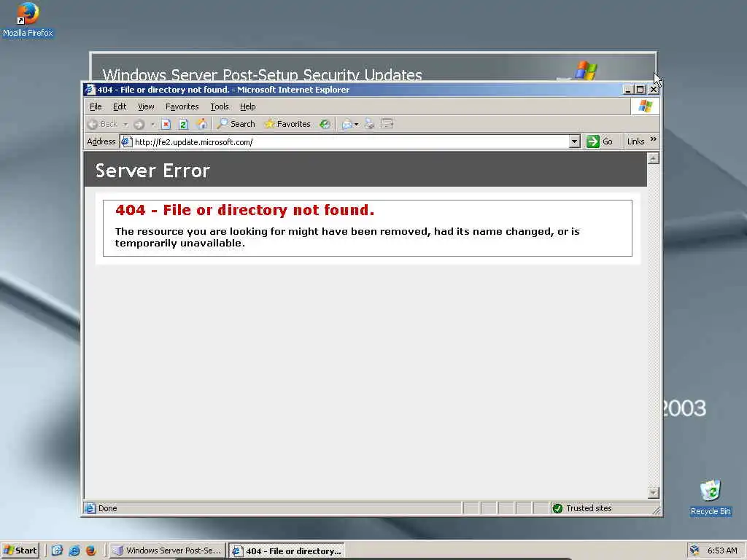
Task: Click the disabled Forward arrow button
Action: click(139, 124)
